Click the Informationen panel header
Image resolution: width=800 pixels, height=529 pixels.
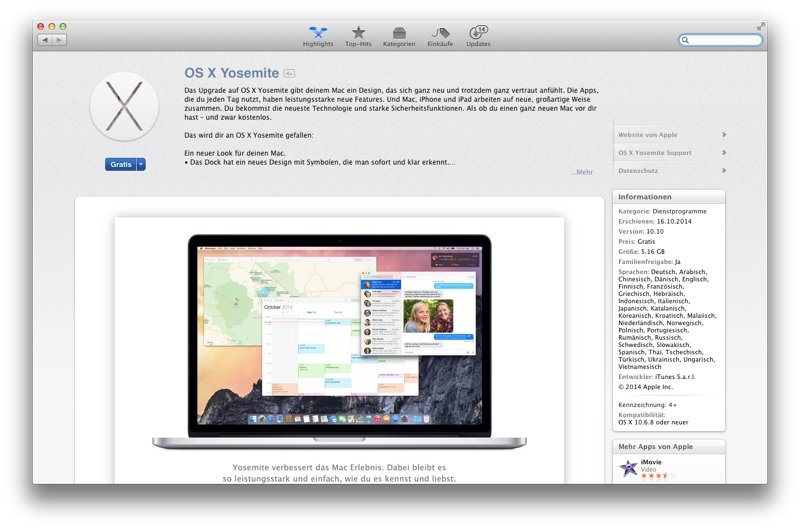click(x=668, y=197)
